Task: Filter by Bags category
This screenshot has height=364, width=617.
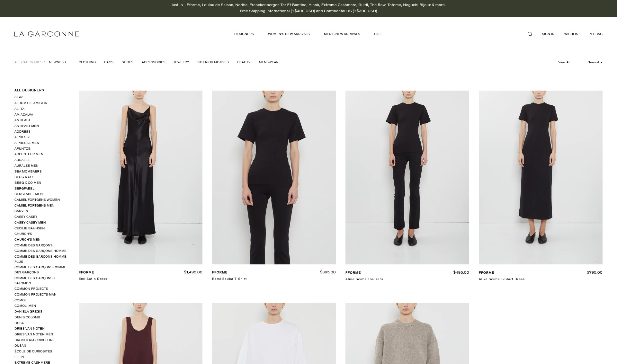Action: 109,62
